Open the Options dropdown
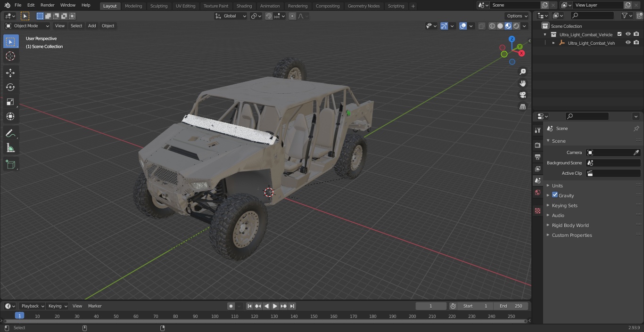The height and width of the screenshot is (332, 644). point(517,16)
